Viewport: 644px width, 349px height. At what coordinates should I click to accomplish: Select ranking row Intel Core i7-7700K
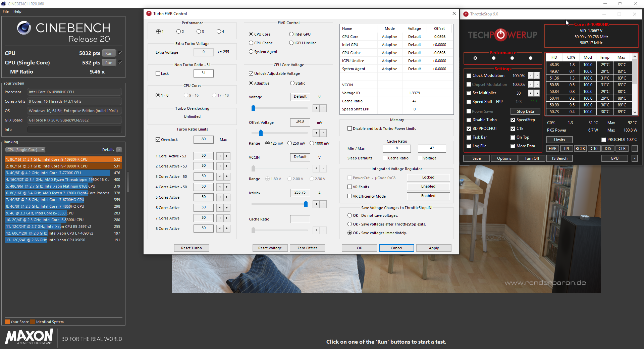click(x=63, y=173)
